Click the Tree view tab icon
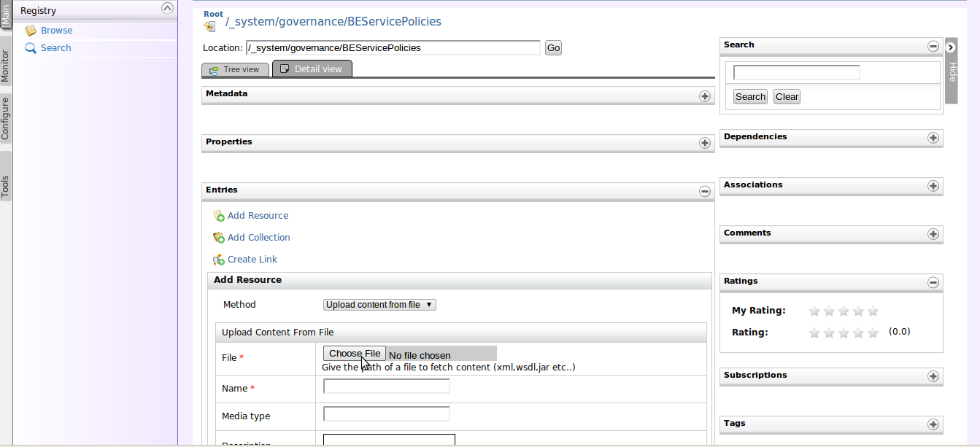The height and width of the screenshot is (447, 980). click(215, 68)
